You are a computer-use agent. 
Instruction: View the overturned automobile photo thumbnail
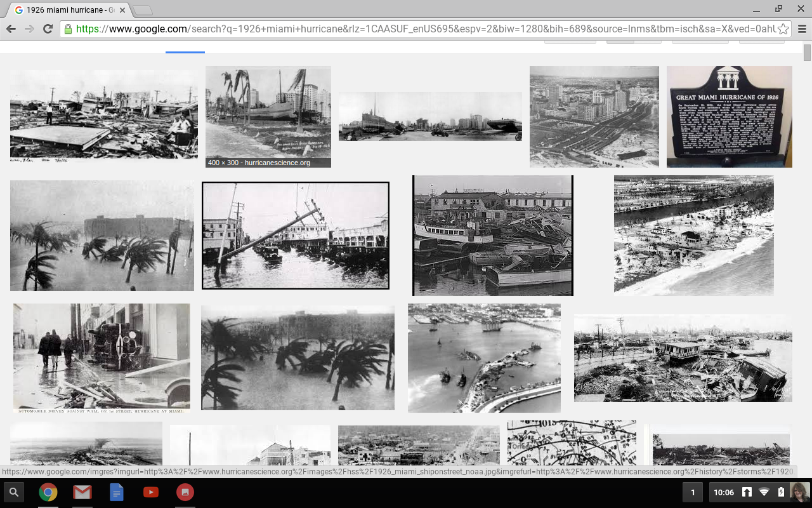[x=101, y=358]
